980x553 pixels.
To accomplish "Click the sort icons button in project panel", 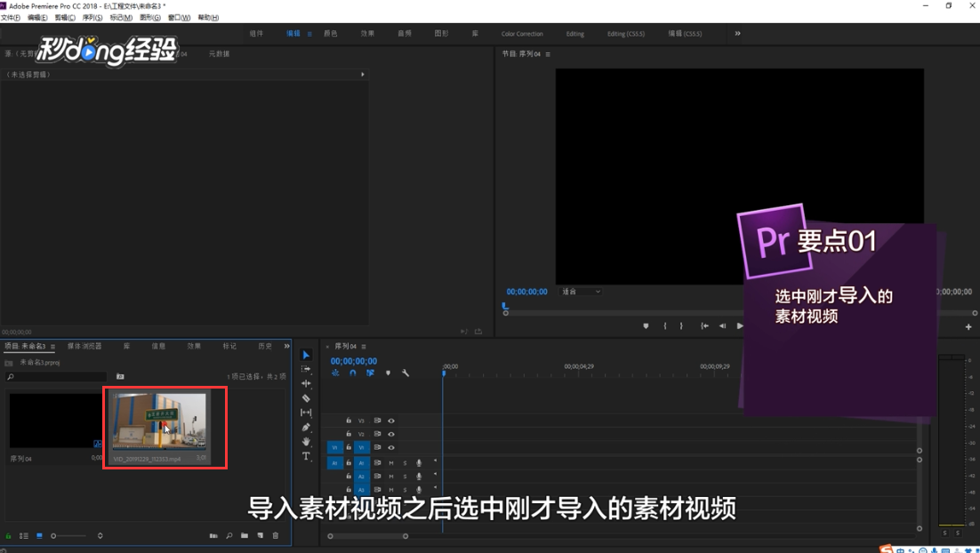I will pos(100,535).
